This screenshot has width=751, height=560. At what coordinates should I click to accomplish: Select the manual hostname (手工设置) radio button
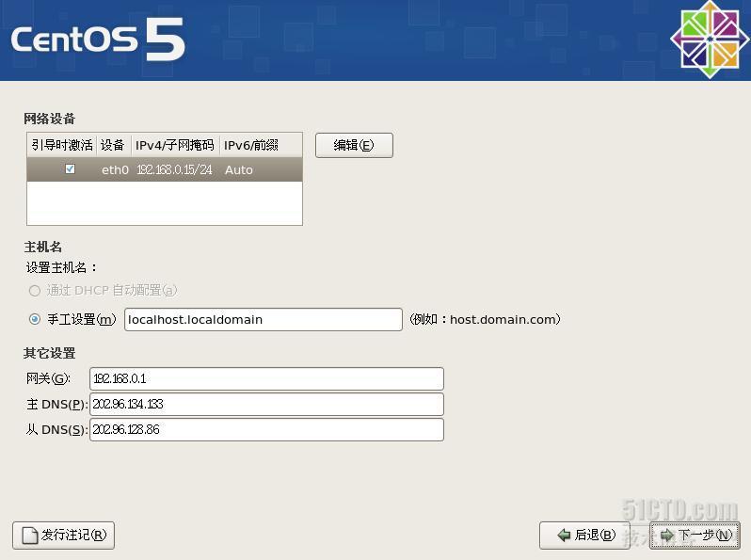(x=35, y=319)
